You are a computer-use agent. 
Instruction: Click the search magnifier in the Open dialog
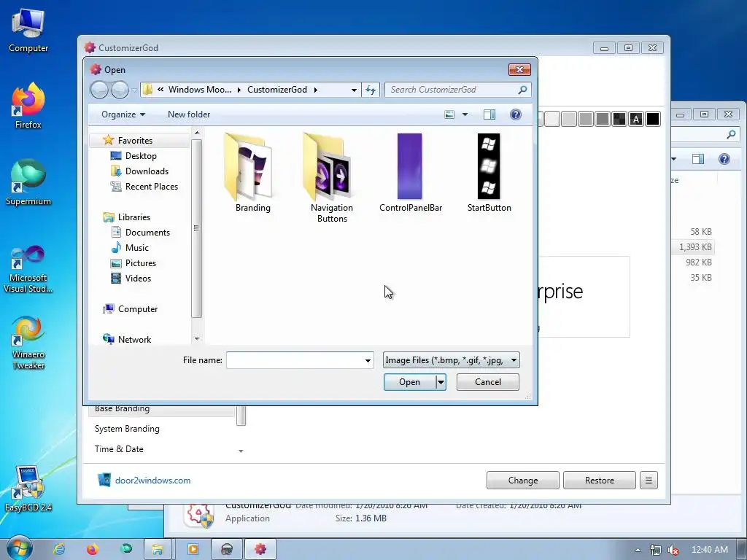522,90
